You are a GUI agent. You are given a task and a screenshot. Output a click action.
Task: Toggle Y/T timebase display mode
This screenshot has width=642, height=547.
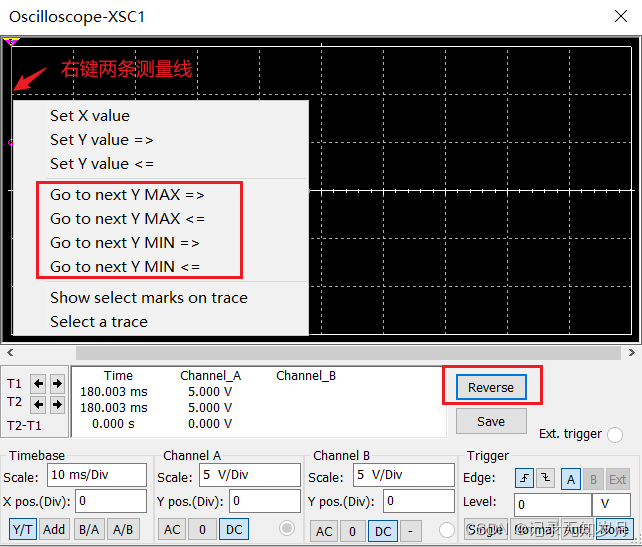[x=22, y=529]
